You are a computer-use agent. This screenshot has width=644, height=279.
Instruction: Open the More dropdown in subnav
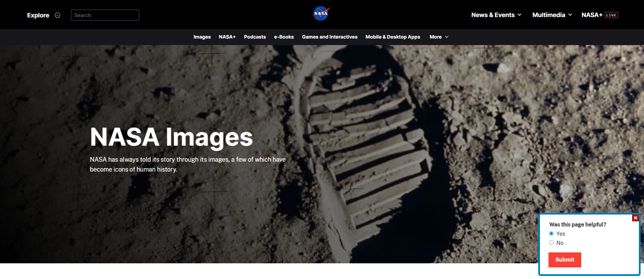(x=439, y=37)
